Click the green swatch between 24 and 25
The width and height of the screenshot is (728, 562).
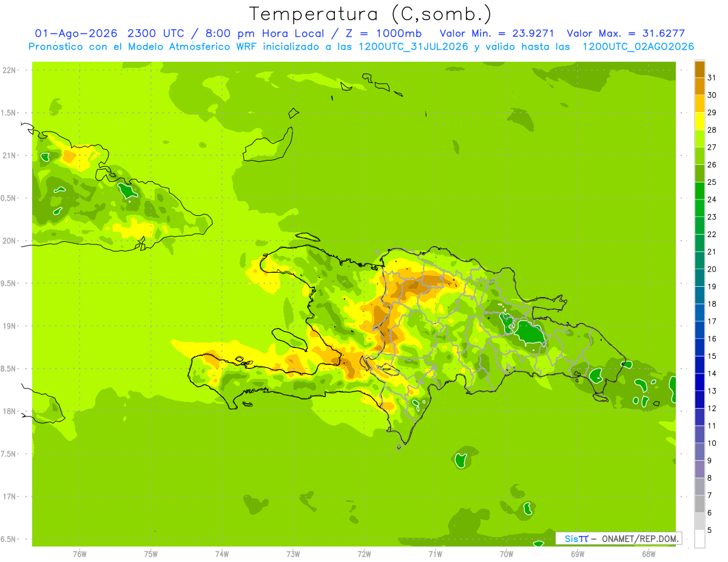point(699,191)
